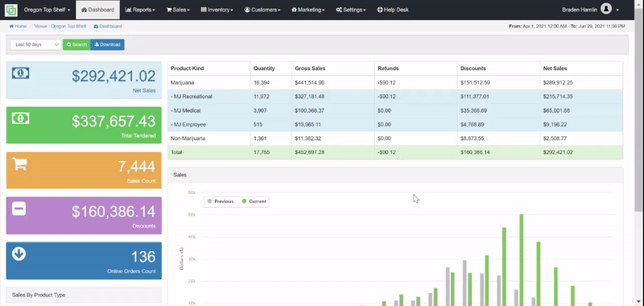Open the Customers menu

[x=262, y=10]
